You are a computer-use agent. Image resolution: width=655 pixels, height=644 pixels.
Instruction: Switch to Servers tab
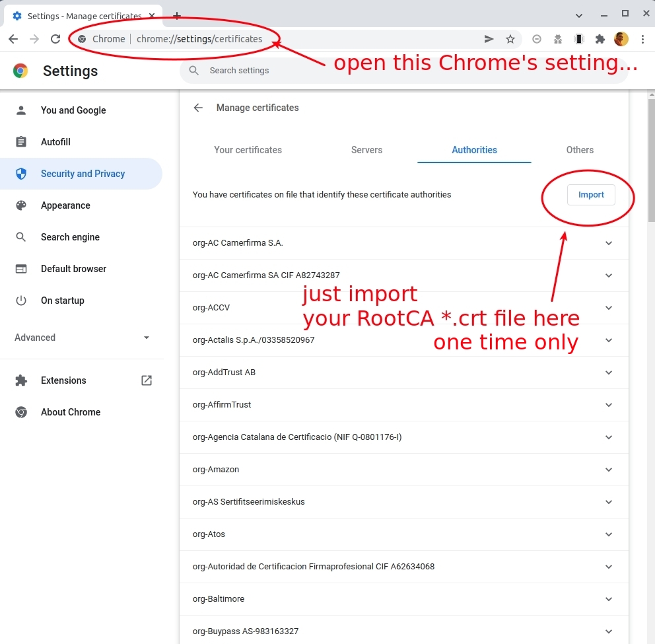pyautogui.click(x=366, y=150)
